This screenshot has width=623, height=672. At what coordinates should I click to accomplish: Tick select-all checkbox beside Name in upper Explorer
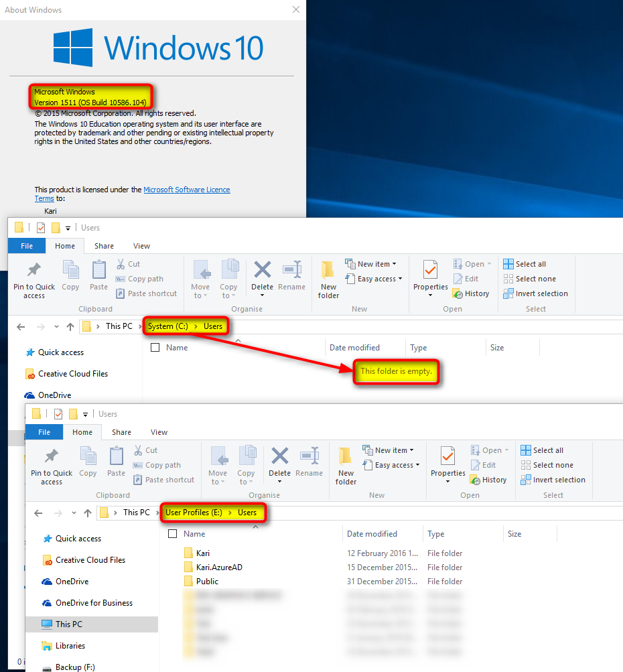click(x=155, y=348)
